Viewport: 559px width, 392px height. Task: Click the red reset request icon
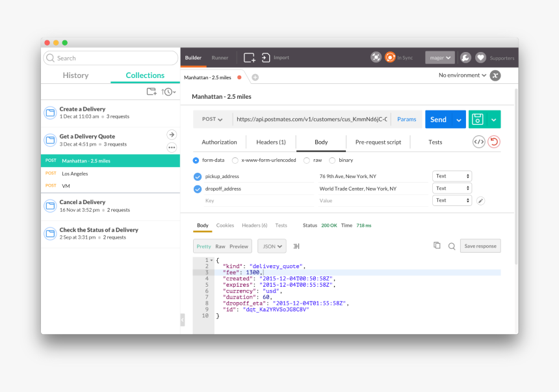point(494,142)
